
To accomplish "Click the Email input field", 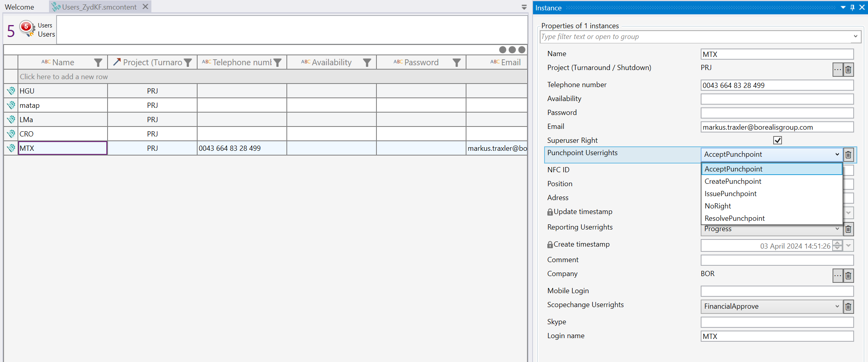I will (x=777, y=127).
